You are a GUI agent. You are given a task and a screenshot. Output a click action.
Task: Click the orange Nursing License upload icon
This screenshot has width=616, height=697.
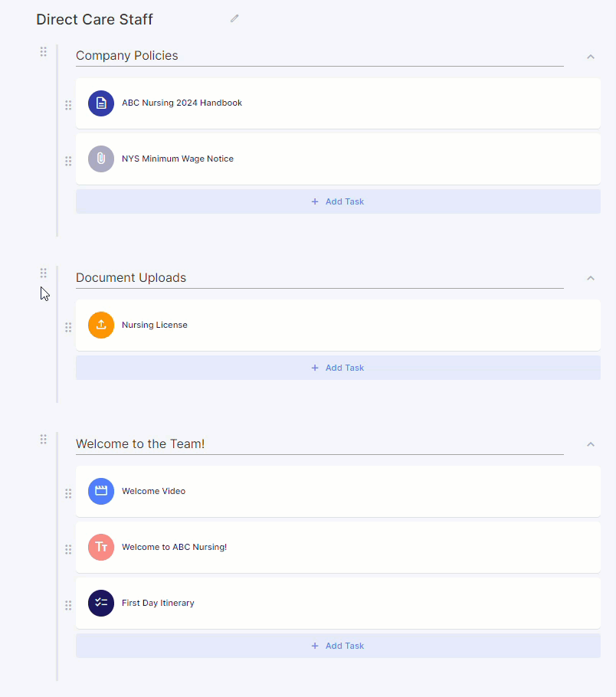(x=101, y=325)
